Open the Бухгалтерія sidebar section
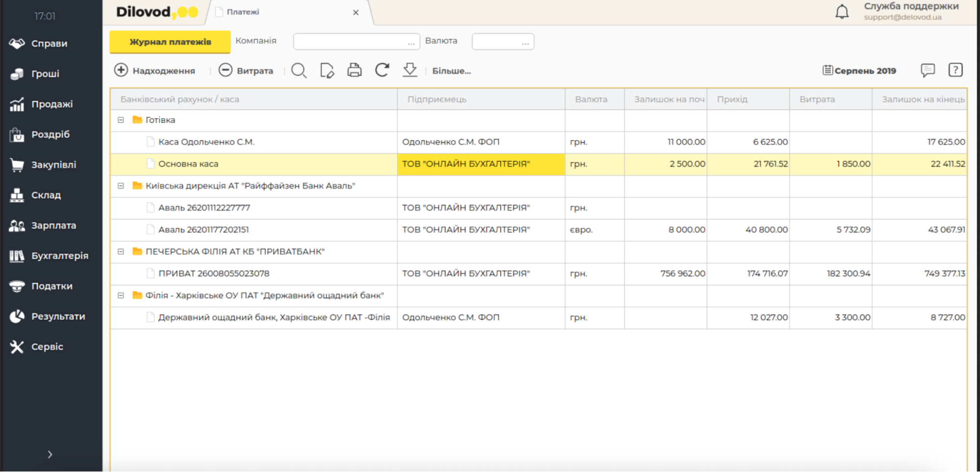 coord(49,256)
